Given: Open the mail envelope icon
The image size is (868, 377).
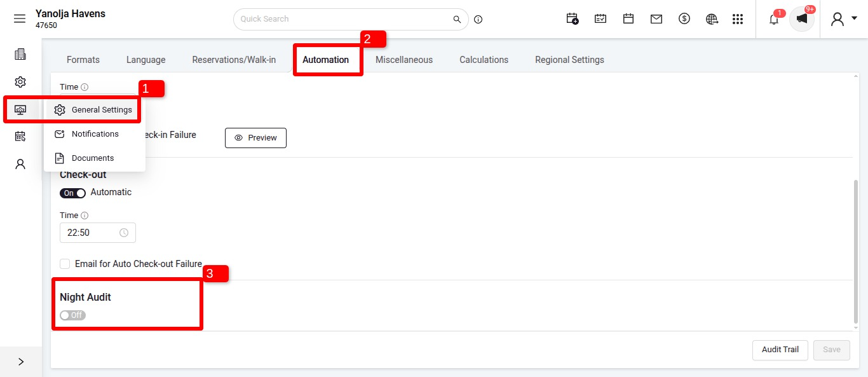Looking at the screenshot, I should click(x=656, y=19).
